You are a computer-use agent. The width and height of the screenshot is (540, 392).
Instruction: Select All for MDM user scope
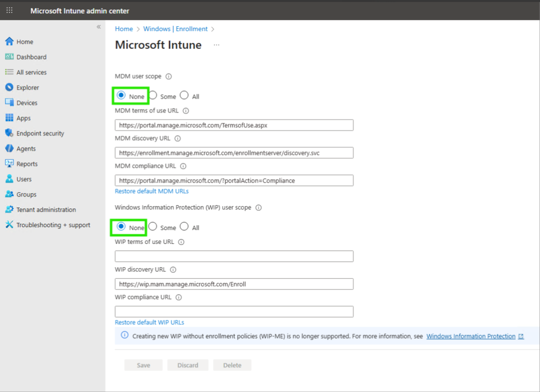pyautogui.click(x=184, y=96)
